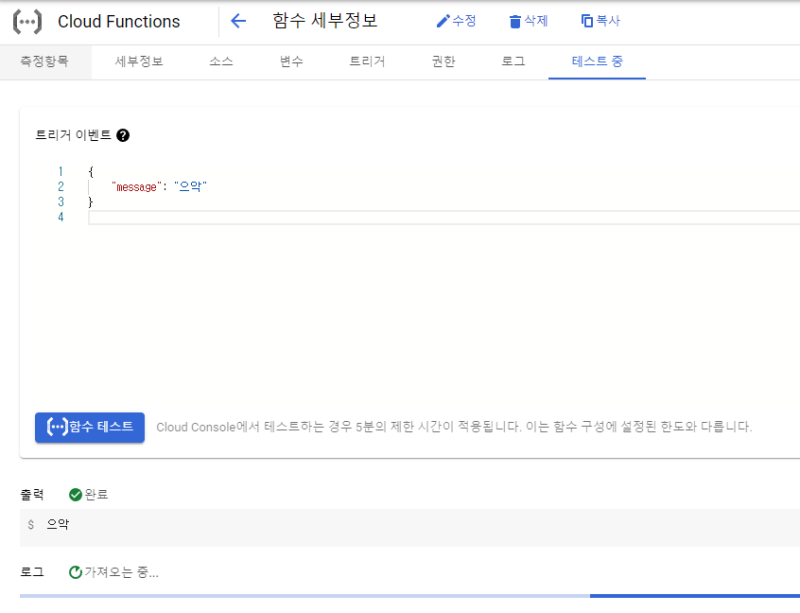This screenshot has height=613, width=800.
Task: Go back using the left arrow
Action: [238, 21]
